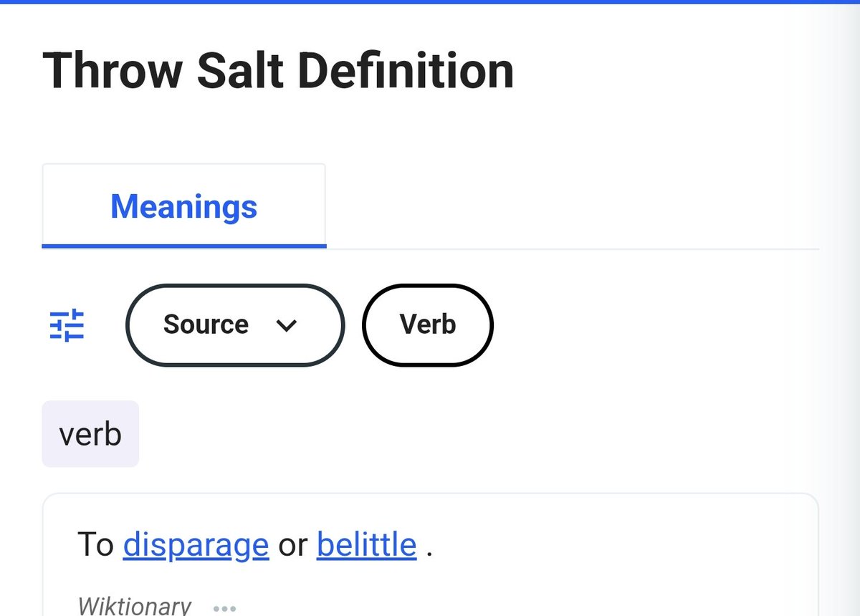Click the blue loading bar at top
Screen dimensions: 860x616
(430, 2)
